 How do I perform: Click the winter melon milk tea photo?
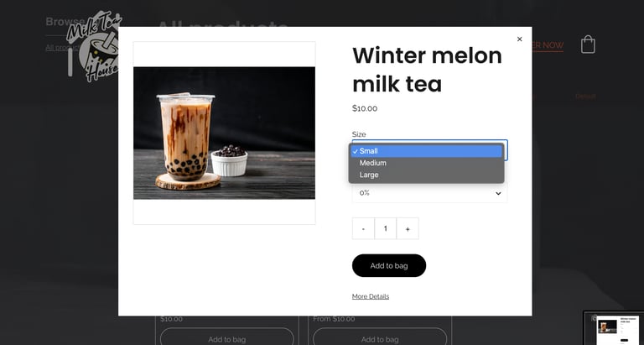pyautogui.click(x=224, y=133)
